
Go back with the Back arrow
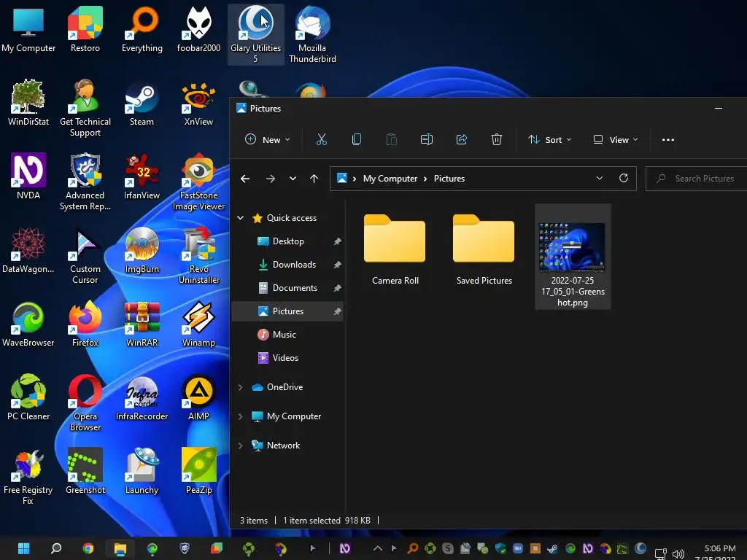coord(245,179)
